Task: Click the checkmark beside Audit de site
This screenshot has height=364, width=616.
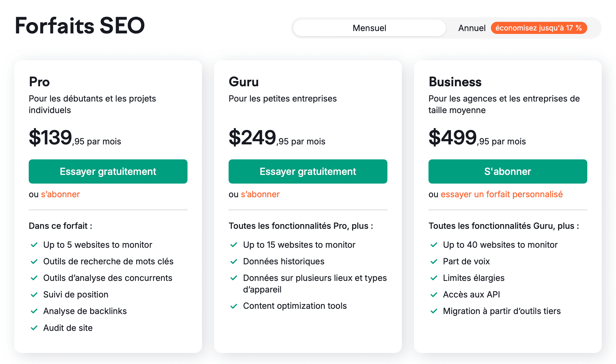Action: point(34,328)
